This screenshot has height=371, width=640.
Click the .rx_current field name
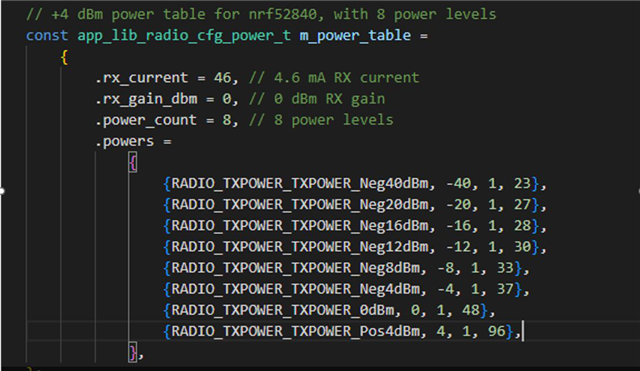coord(142,78)
